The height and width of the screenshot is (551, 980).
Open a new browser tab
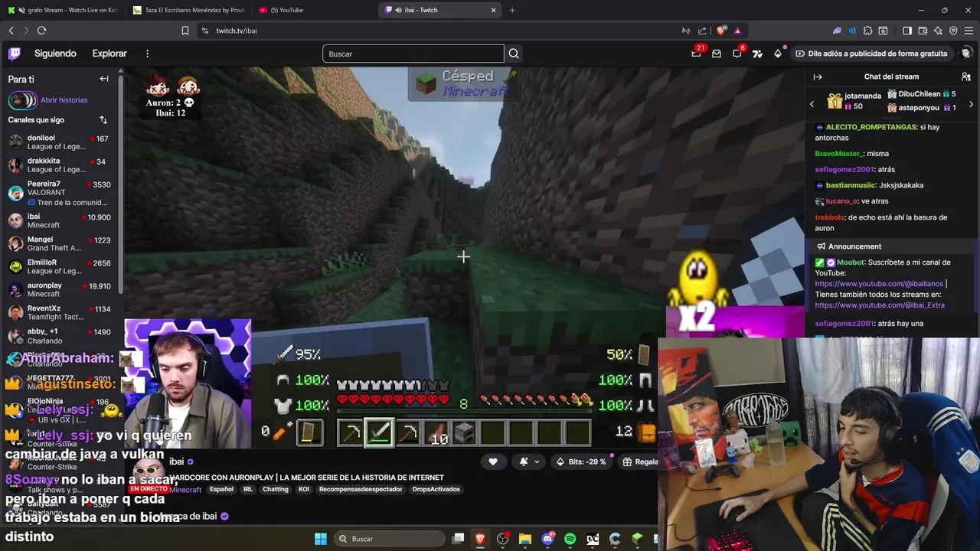point(512,10)
